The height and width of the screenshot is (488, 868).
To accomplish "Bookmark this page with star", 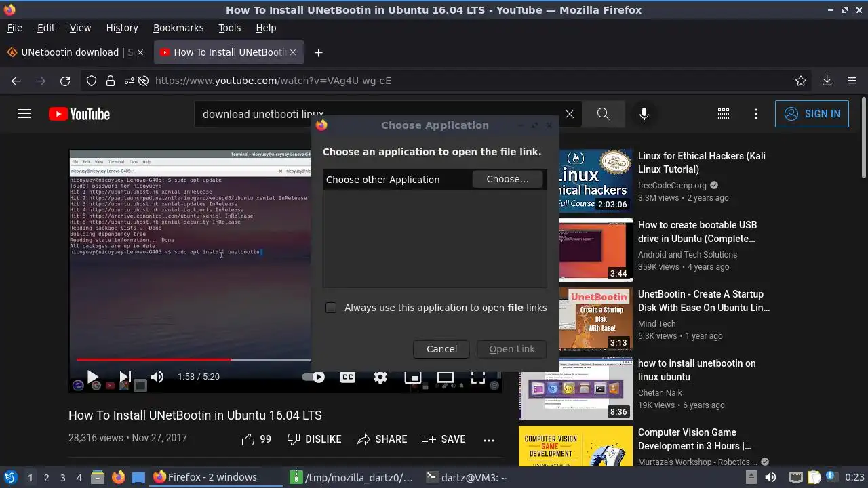I will pyautogui.click(x=801, y=81).
